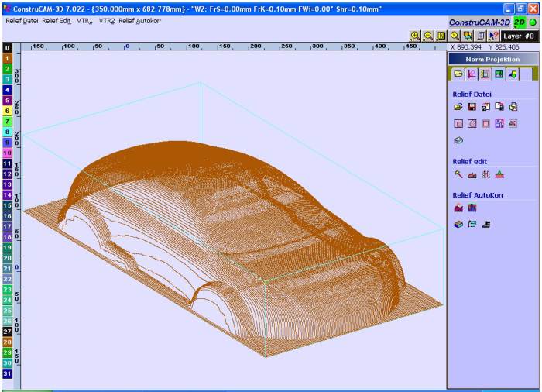Switch to the first folder panel tab

[x=458, y=74]
